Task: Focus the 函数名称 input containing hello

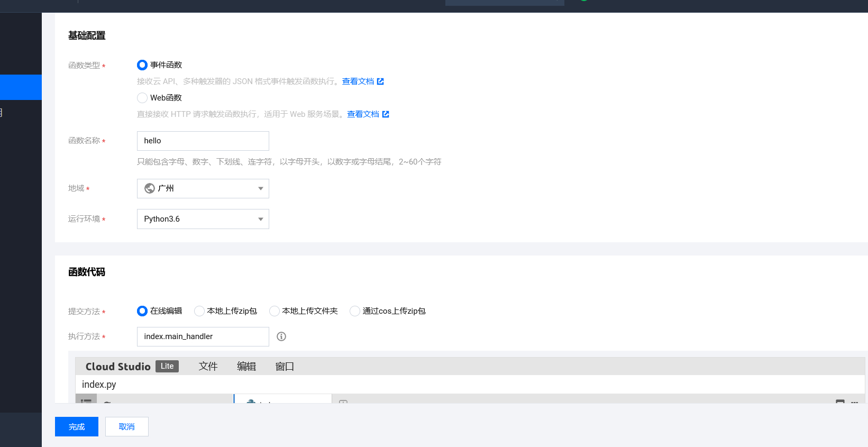Action: point(203,141)
